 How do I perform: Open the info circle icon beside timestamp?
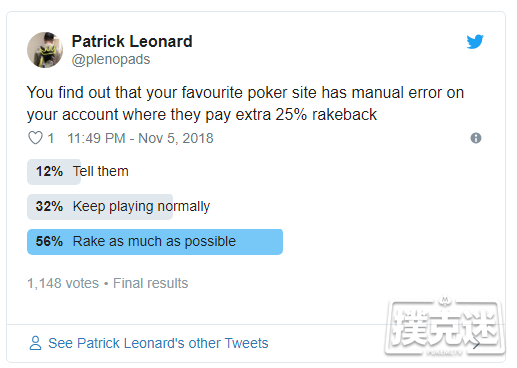coord(476,138)
